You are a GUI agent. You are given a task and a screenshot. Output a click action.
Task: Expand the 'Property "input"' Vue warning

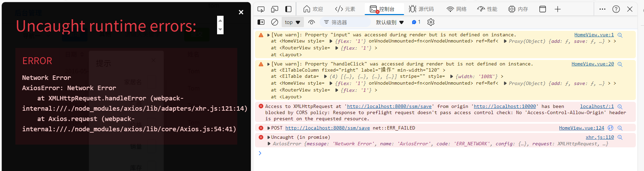click(x=268, y=35)
